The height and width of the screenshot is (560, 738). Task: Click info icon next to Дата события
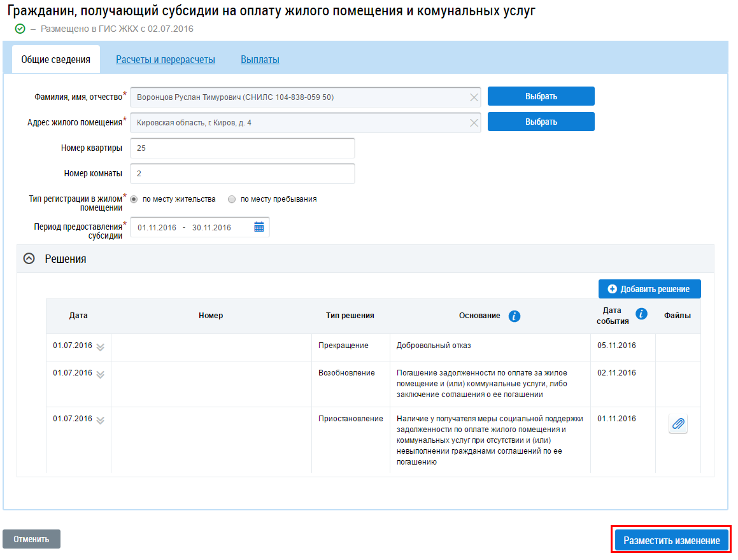(642, 313)
